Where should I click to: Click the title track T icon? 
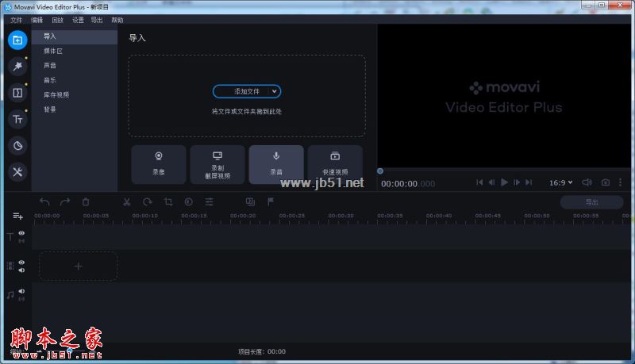click(x=10, y=236)
